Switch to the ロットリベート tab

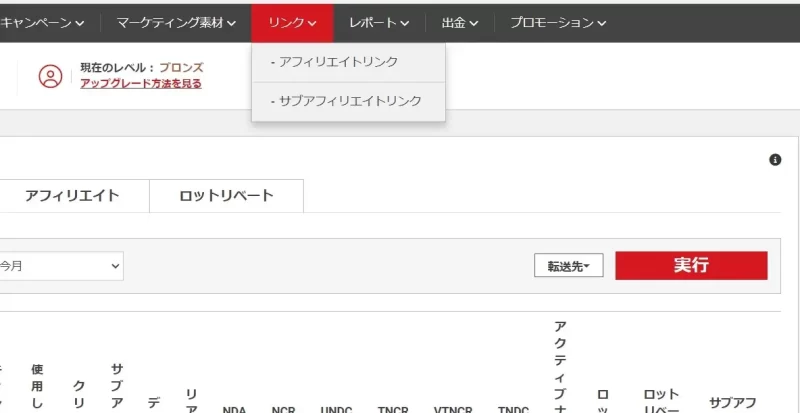click(x=226, y=196)
